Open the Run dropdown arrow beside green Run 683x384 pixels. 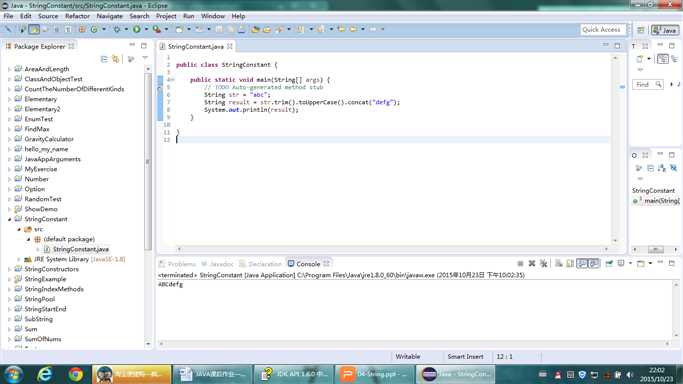[x=146, y=29]
